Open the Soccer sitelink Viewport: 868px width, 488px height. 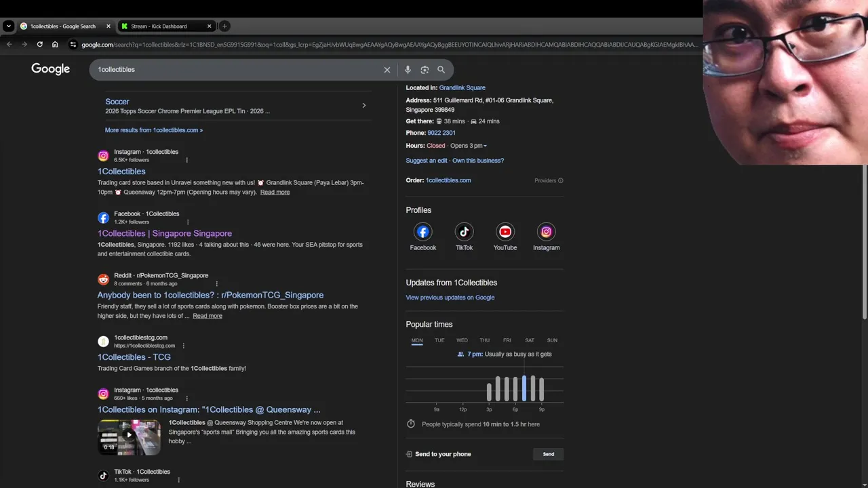click(x=117, y=102)
